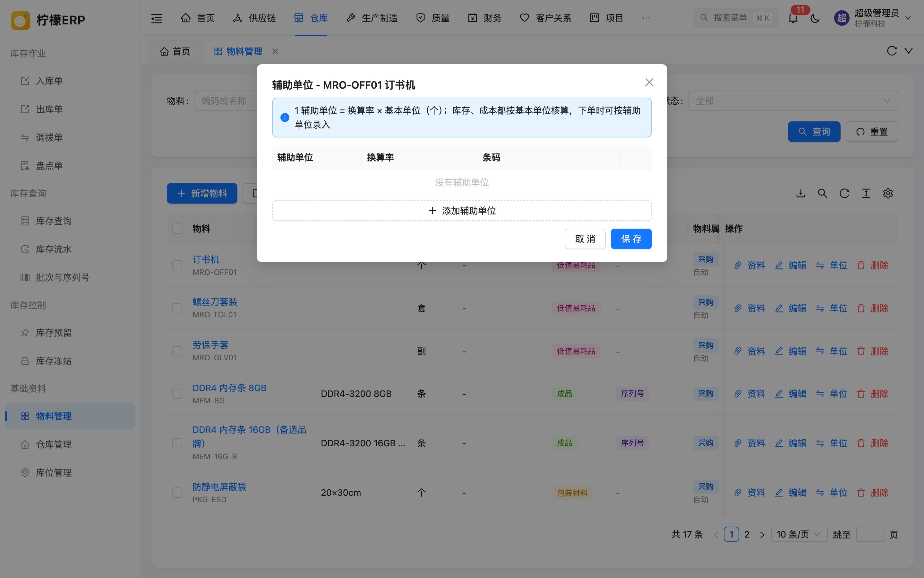Click the row density icon
Viewport: 924px width, 578px height.
[x=866, y=193]
